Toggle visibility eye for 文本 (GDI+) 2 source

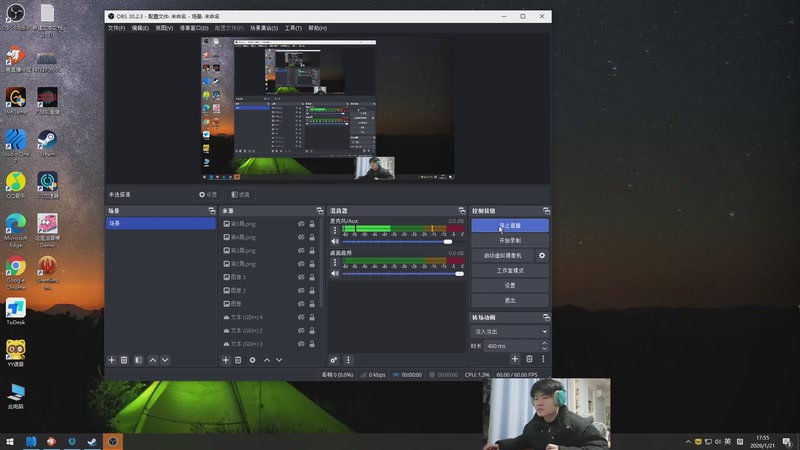(x=301, y=331)
